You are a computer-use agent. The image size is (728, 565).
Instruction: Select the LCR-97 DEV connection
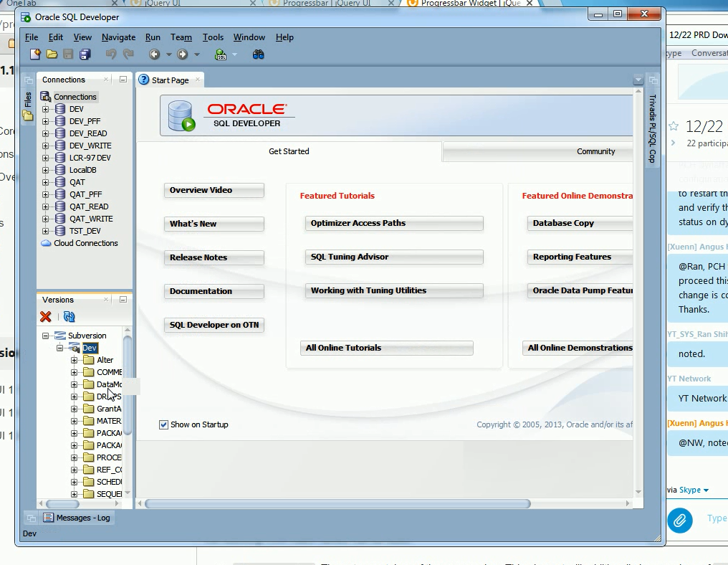[90, 158]
